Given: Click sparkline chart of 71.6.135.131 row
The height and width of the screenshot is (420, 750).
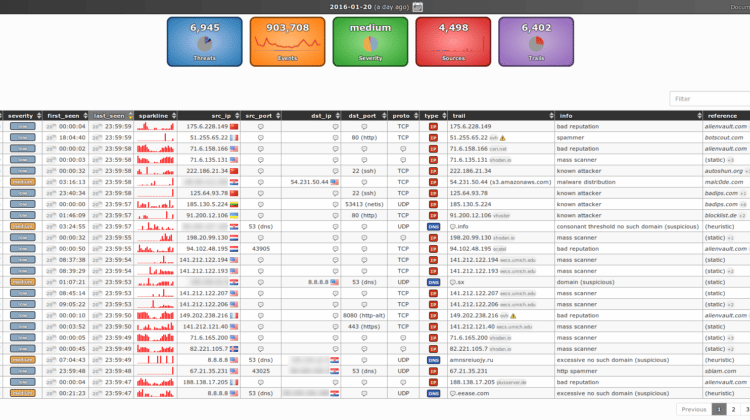Looking at the screenshot, I should coord(155,160).
